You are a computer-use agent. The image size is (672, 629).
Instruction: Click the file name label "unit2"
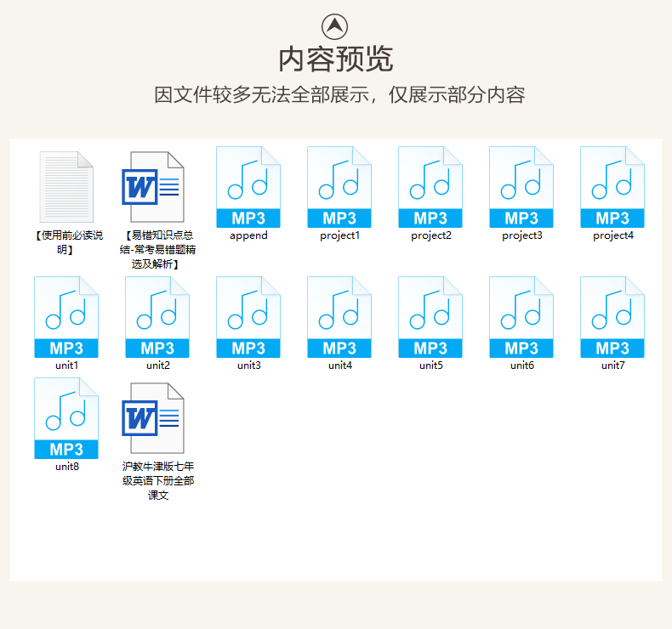coord(157,365)
